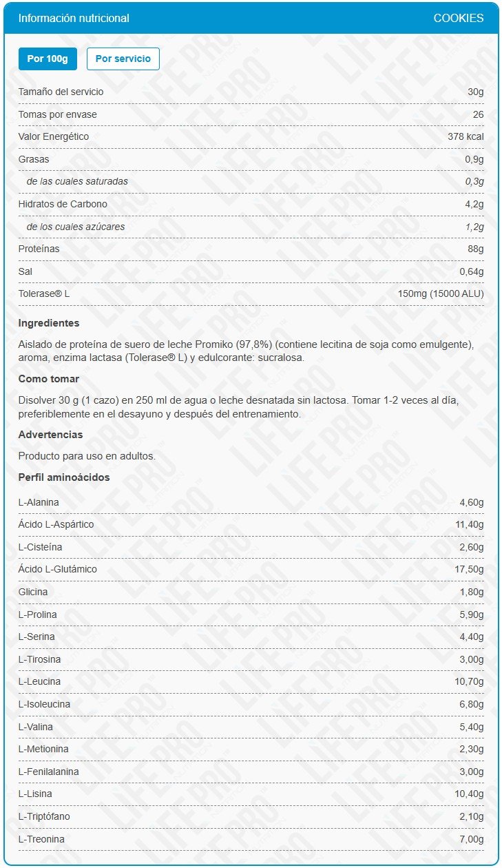The height and width of the screenshot is (868, 502).
Task: Click the L-Leucina row label
Action: tap(39, 681)
